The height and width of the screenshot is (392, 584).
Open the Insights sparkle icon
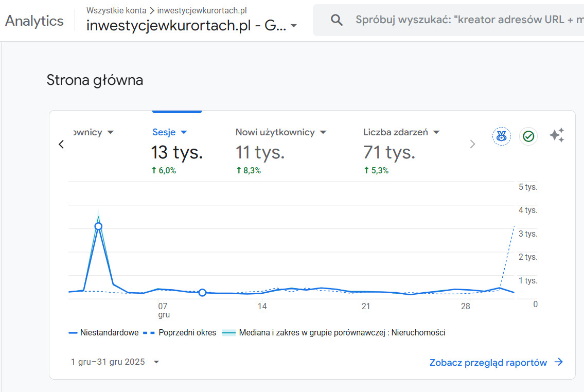pos(557,135)
